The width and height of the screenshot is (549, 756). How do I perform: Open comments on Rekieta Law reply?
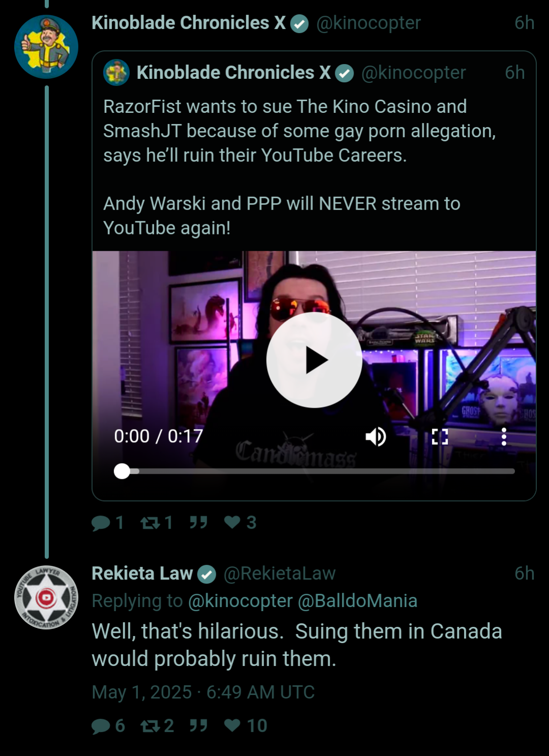coord(108,725)
